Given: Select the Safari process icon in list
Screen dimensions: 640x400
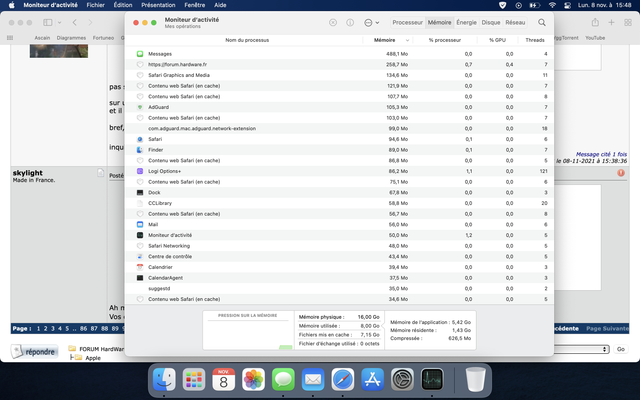Looking at the screenshot, I should [x=140, y=139].
